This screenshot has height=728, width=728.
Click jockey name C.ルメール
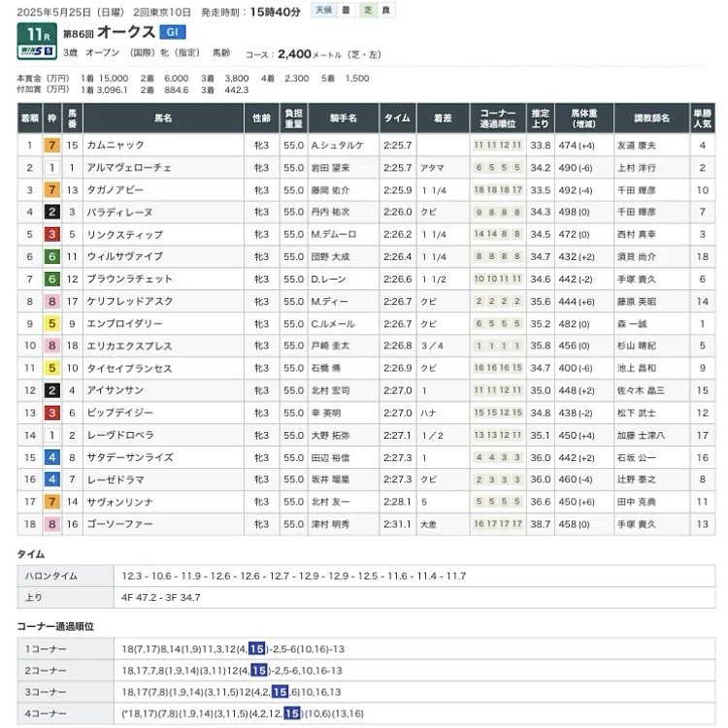click(333, 323)
